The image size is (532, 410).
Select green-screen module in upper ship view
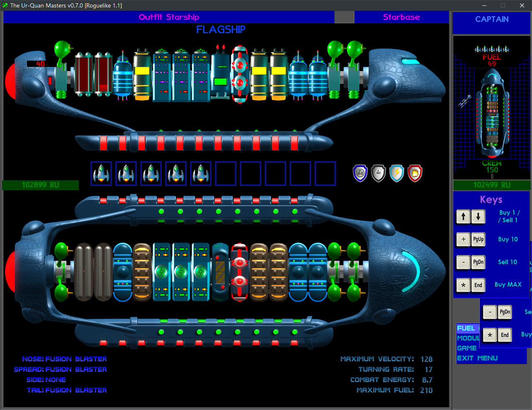pos(220,73)
